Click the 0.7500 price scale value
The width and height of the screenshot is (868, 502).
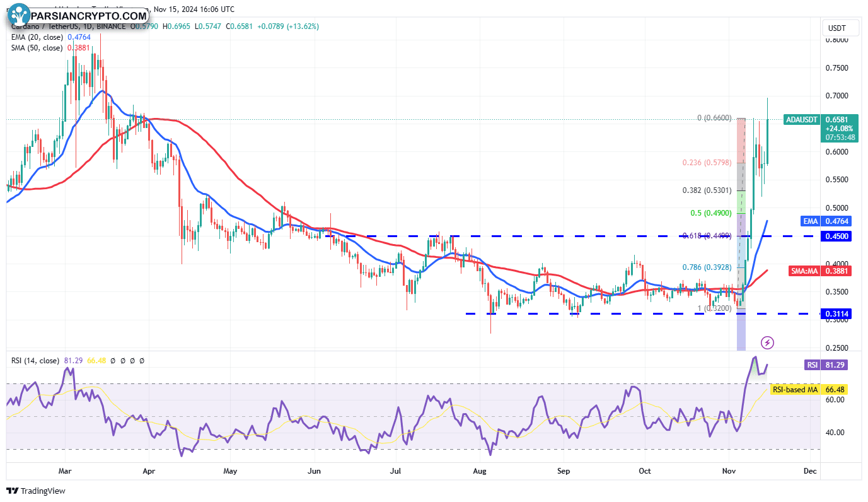pyautogui.click(x=837, y=68)
